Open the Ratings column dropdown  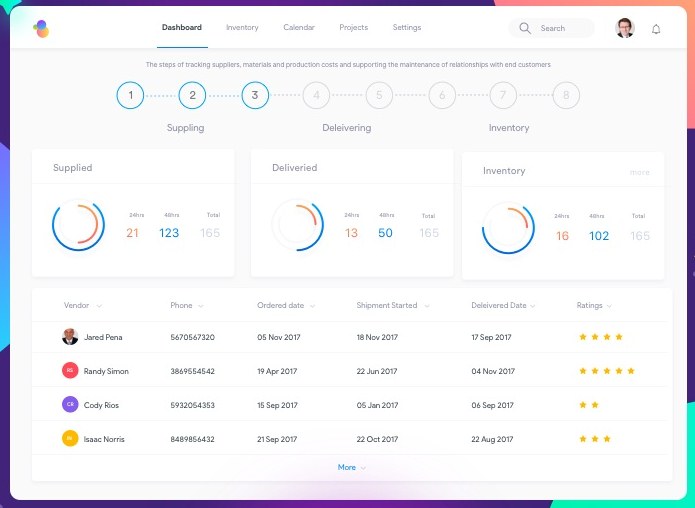[609, 306]
